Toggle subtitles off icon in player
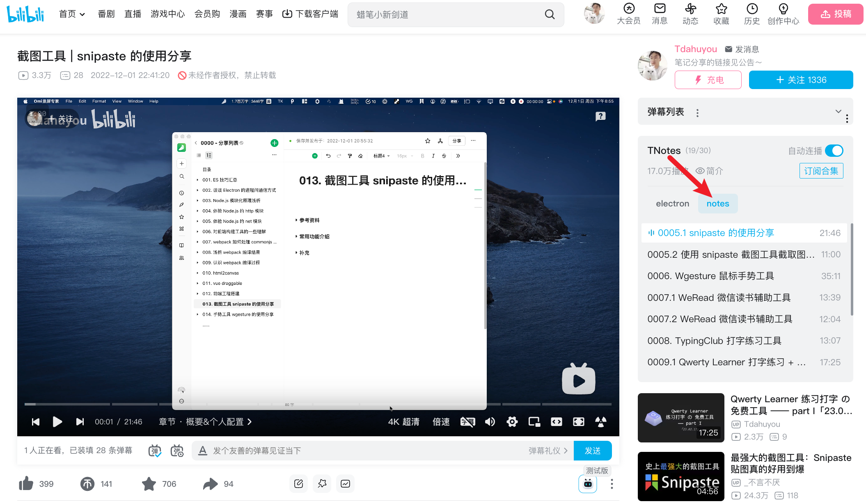Image resolution: width=866 pixels, height=504 pixels. coord(467,422)
